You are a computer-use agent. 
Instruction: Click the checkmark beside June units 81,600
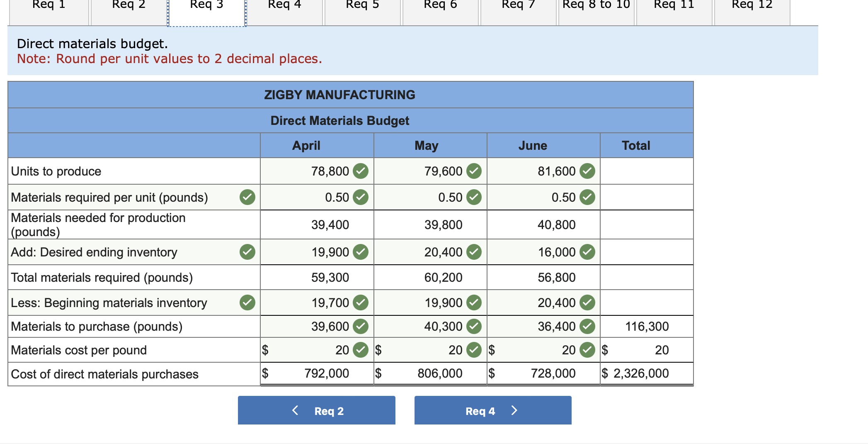tap(587, 171)
